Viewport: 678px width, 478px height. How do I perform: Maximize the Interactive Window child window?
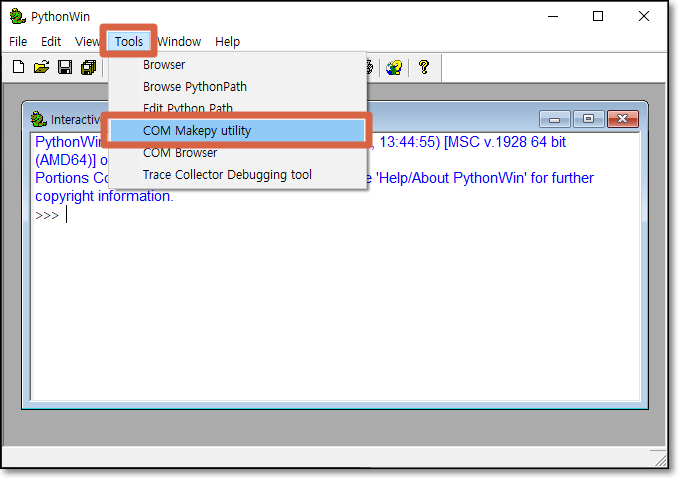tap(588, 119)
